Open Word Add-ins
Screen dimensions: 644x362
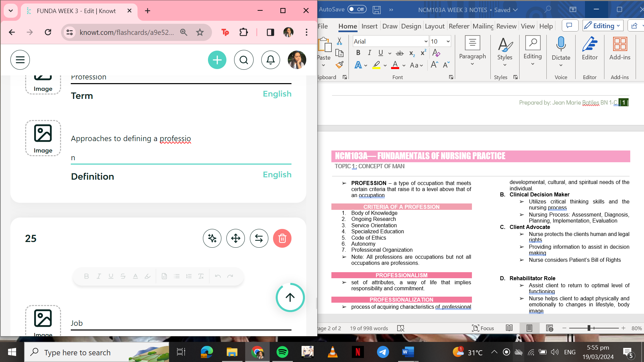[x=620, y=49]
